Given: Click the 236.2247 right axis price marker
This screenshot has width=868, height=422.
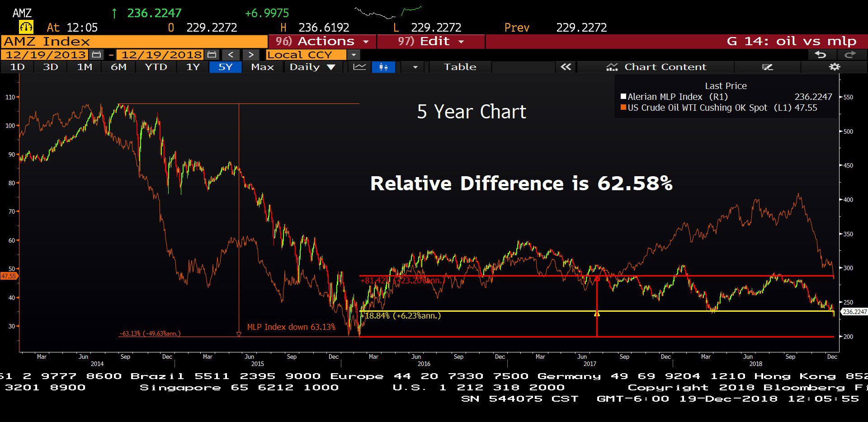Looking at the screenshot, I should point(854,312).
